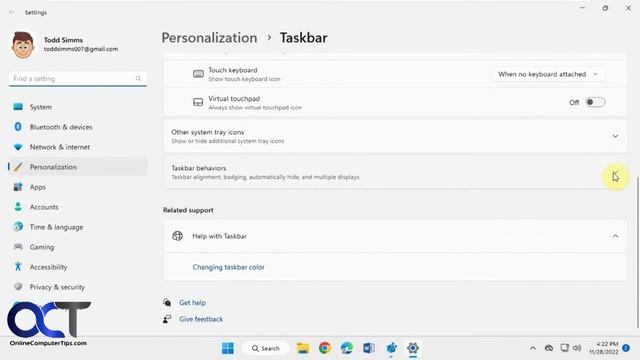The image size is (640, 360).
Task: Click the Privacy & security shield icon
Action: point(18,287)
